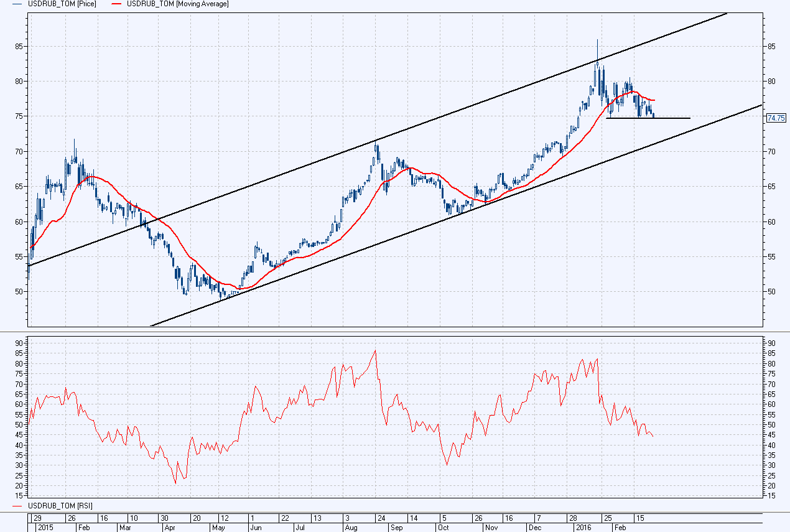
Task: Click the Jun month label
Action: click(x=256, y=527)
